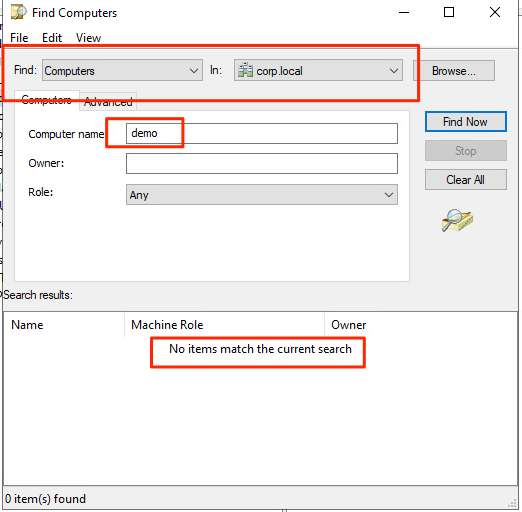Maximize the Find Computers window
The image size is (522, 512).
(x=449, y=13)
